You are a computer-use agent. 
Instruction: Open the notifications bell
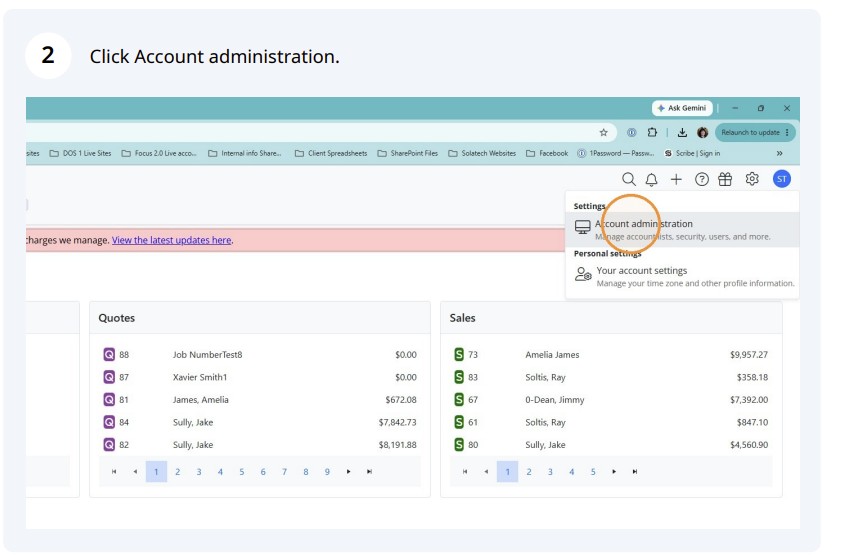652,179
